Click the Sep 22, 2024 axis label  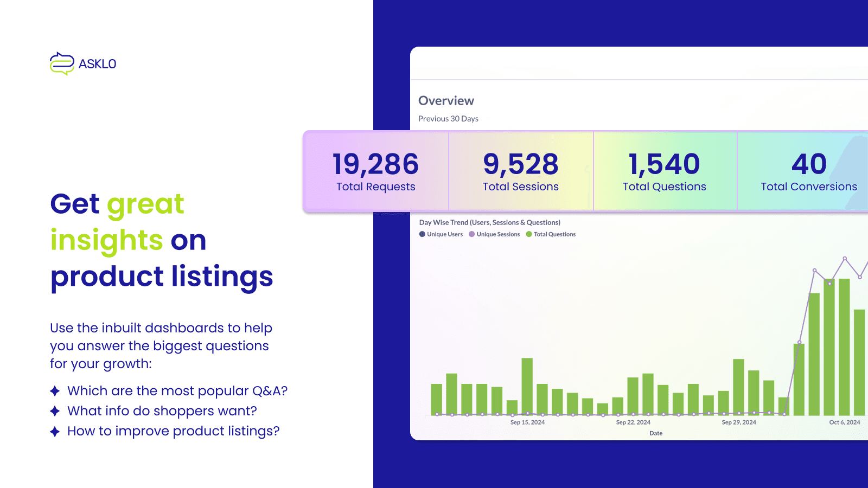coord(633,422)
